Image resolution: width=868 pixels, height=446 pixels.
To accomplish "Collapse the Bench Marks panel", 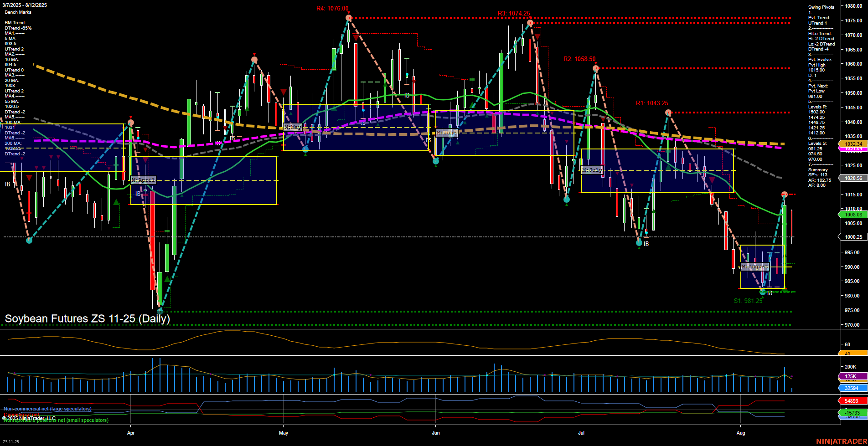I will [18, 12].
